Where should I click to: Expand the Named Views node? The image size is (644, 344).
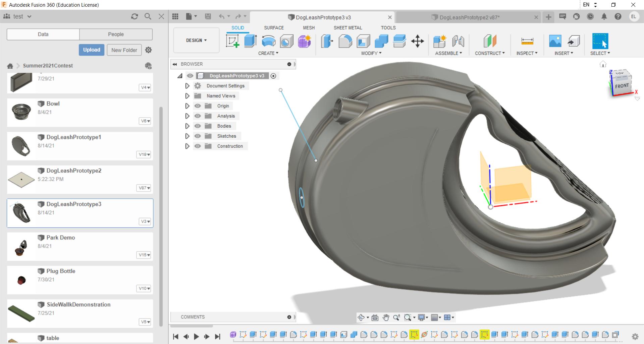point(187,96)
